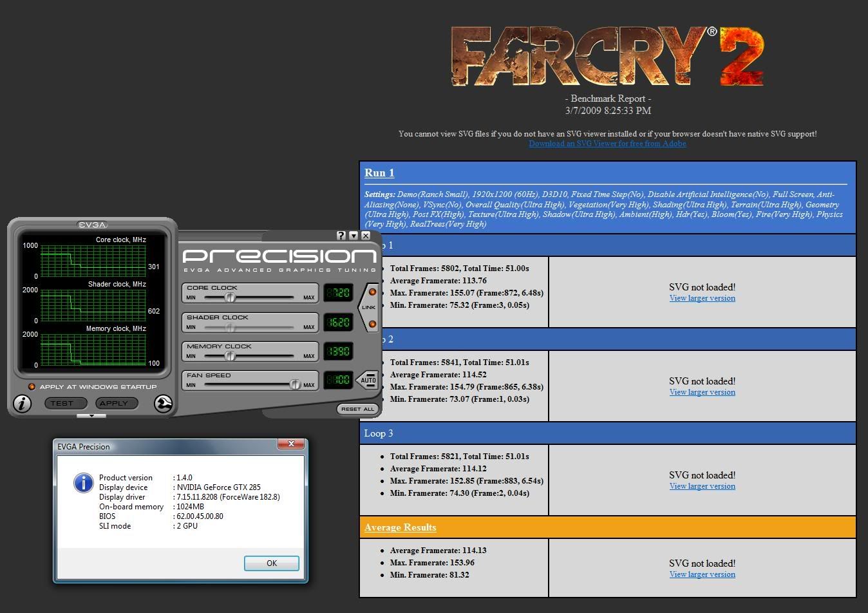Close the Precision tuning panel

(x=366, y=236)
